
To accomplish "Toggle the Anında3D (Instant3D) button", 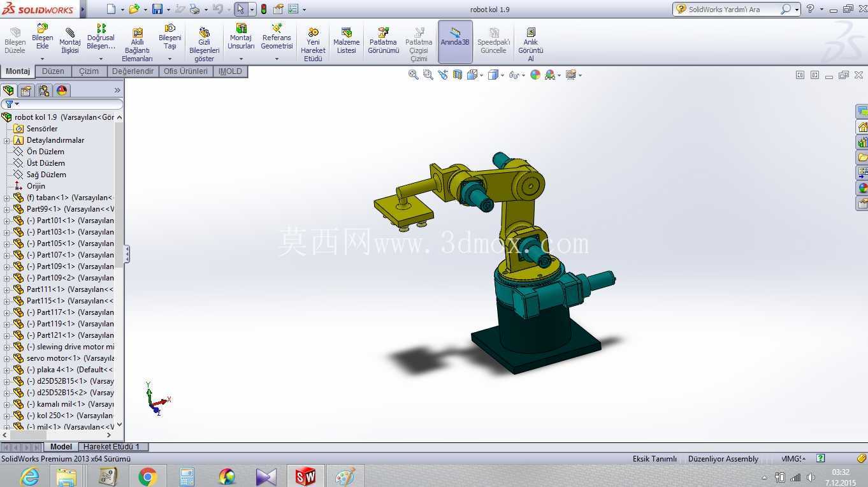I will (455, 42).
